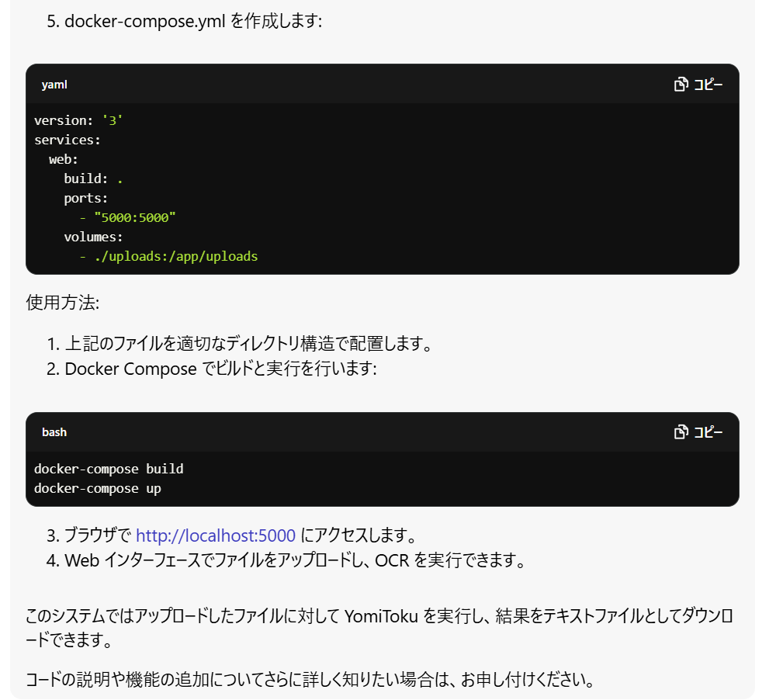Click the 'web:' line in yaml

pos(63,159)
